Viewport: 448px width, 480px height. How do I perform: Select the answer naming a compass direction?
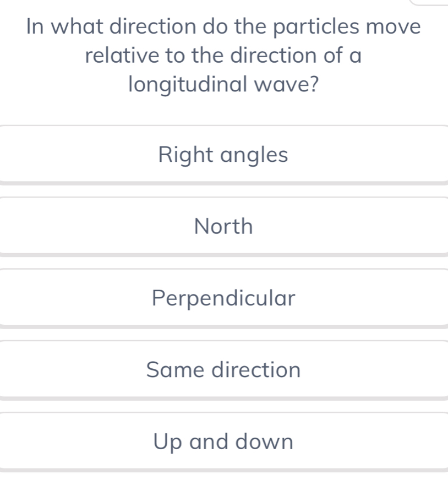tap(223, 226)
